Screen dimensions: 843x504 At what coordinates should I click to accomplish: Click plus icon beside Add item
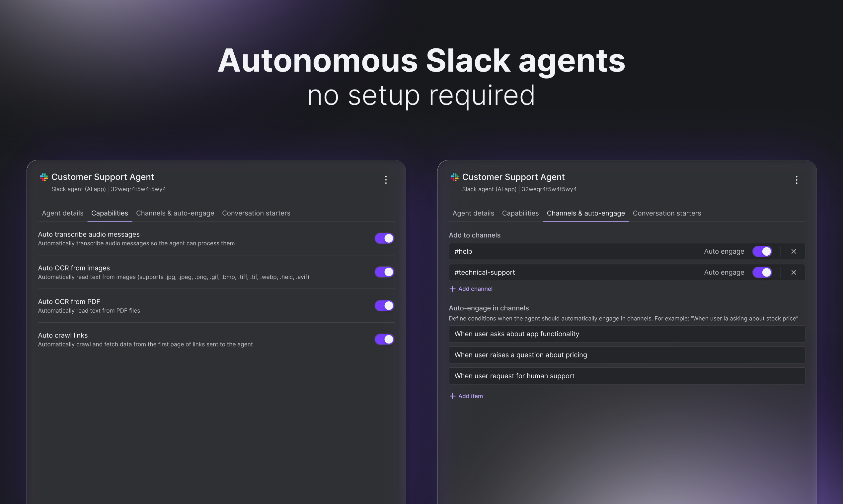452,396
